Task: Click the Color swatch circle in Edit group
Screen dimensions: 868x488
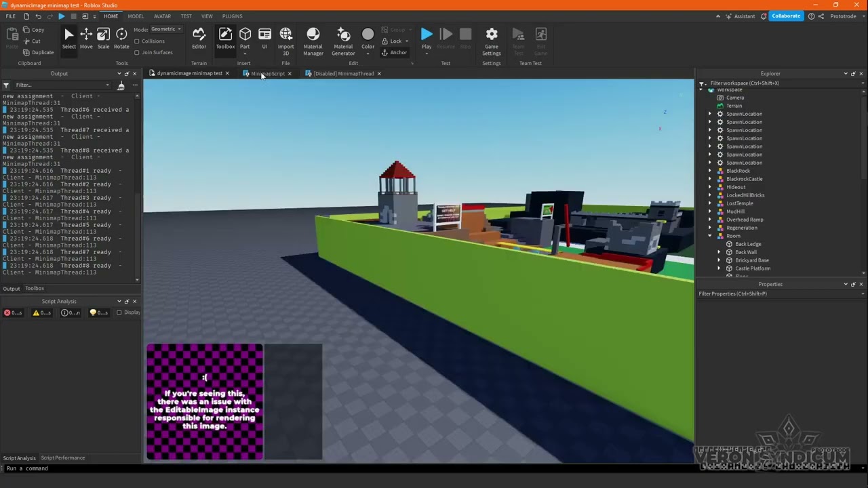Action: click(368, 35)
